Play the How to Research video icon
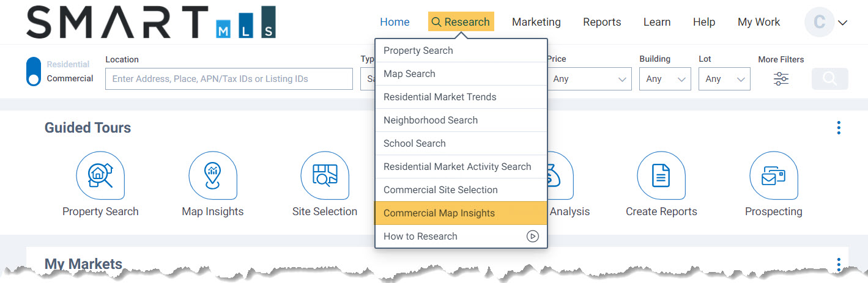Image resolution: width=868 pixels, height=283 pixels. (533, 236)
